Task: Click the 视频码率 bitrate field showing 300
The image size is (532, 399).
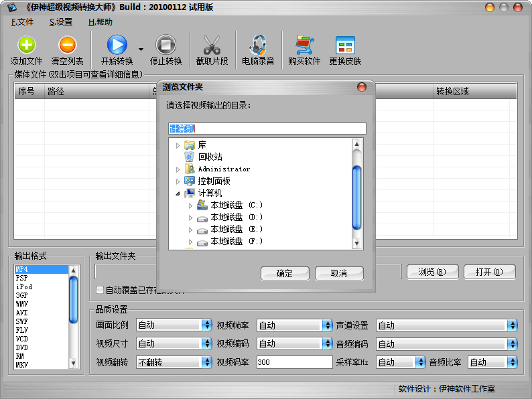Action: click(x=295, y=362)
